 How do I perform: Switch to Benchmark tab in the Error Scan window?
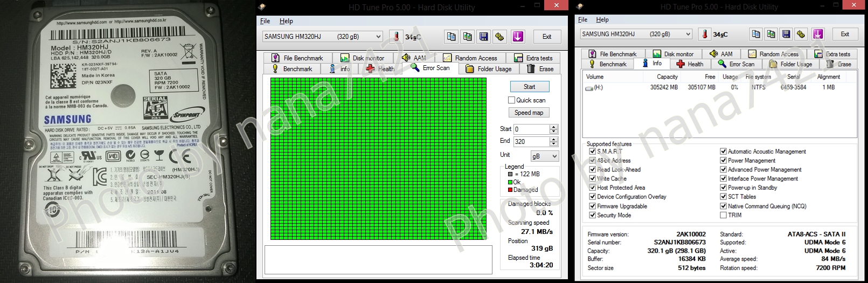(x=293, y=69)
